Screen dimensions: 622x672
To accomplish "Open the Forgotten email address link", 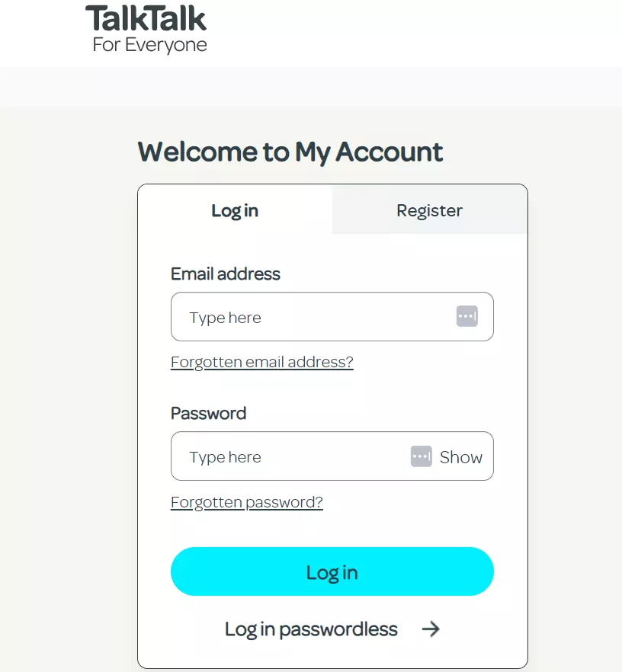I will coord(261,361).
